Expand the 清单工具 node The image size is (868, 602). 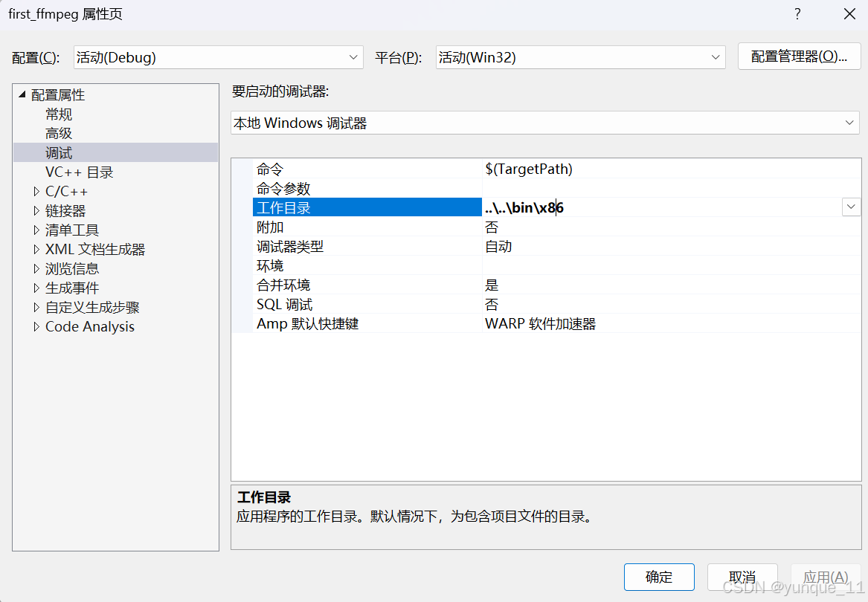[x=36, y=230]
